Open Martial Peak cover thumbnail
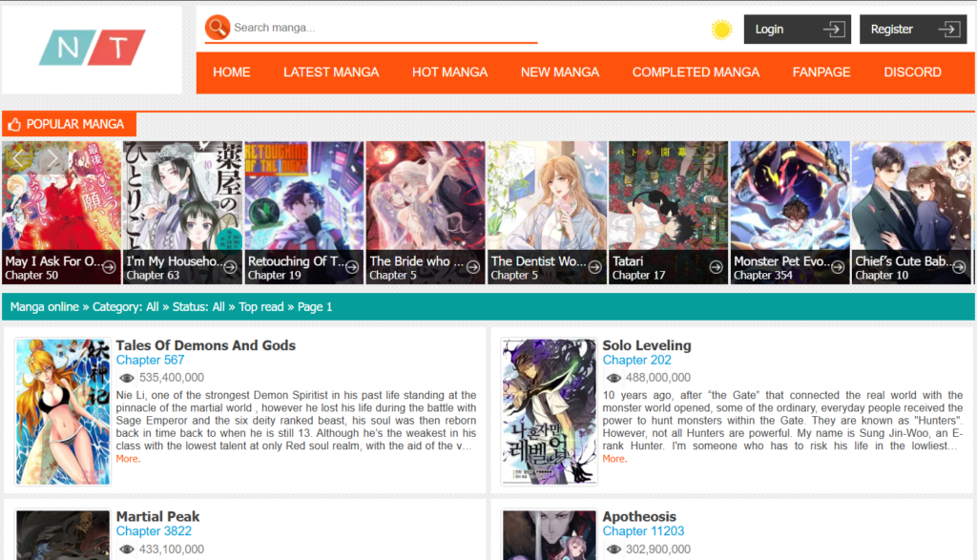Viewport: 977px width, 560px height. tap(63, 535)
